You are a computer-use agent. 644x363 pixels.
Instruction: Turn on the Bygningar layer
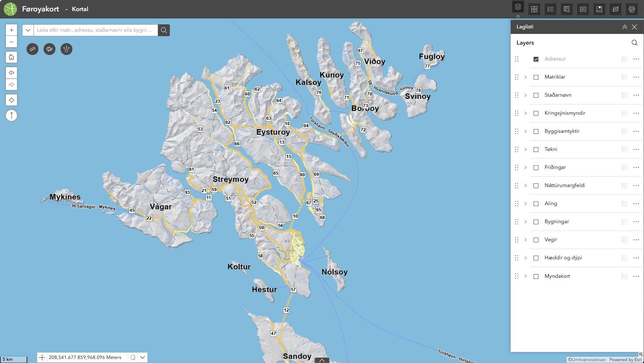[536, 222]
